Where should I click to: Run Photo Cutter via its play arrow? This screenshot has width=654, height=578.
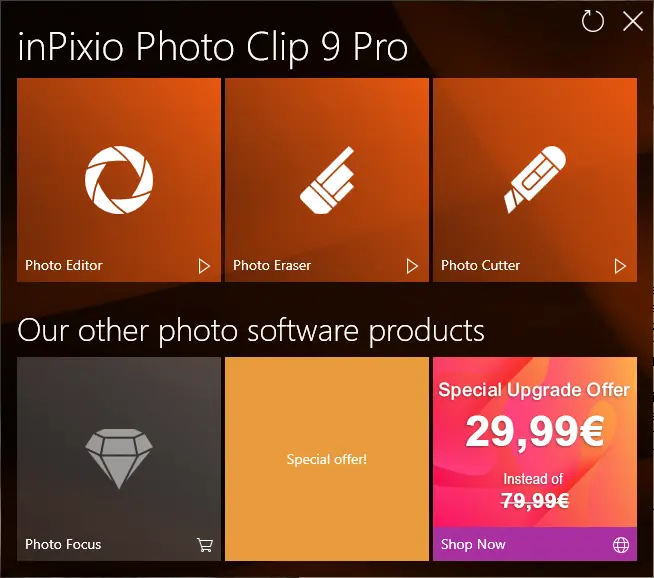point(620,266)
